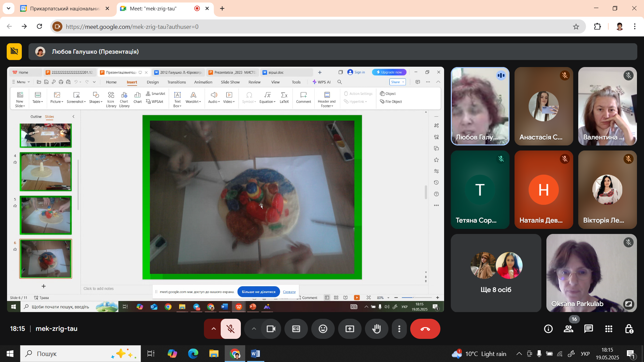Viewport: 644px width, 362px height.
Task: Open meeting details info icon
Action: pos(548,329)
